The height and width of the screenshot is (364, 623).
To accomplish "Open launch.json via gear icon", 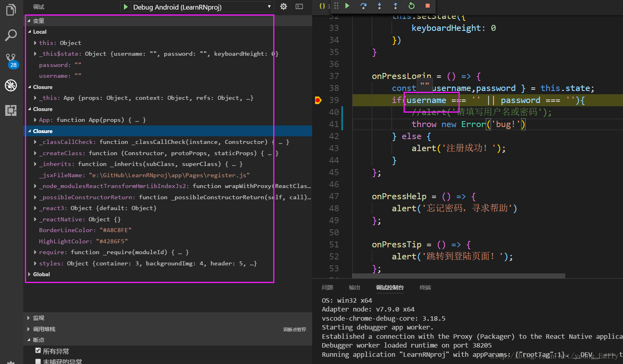I will [x=284, y=7].
